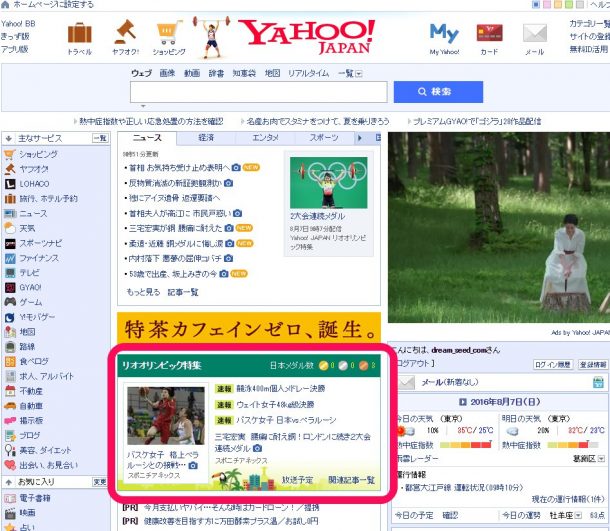610x531 pixels.
Task: Open ファイナンス in the sidebar
Action: [x=39, y=258]
